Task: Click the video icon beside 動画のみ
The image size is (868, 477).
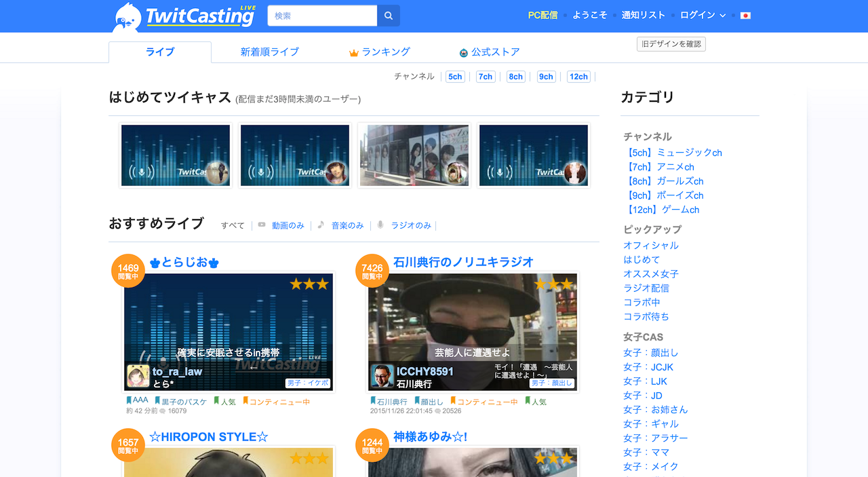Action: [262, 225]
